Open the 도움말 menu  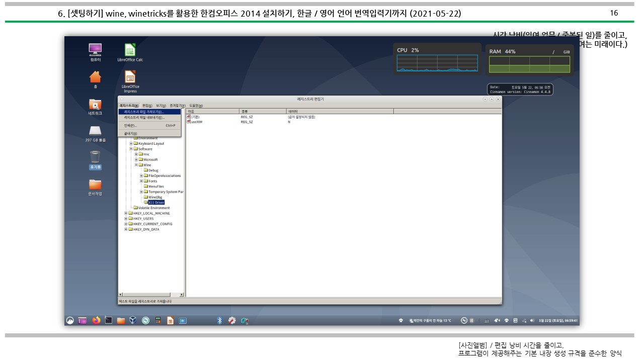[x=196, y=106]
